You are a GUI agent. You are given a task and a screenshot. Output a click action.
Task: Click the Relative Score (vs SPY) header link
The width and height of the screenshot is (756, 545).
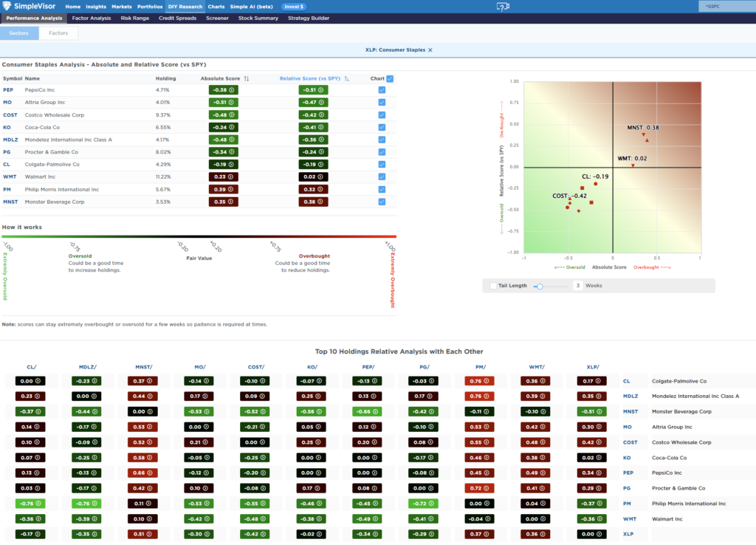click(310, 79)
